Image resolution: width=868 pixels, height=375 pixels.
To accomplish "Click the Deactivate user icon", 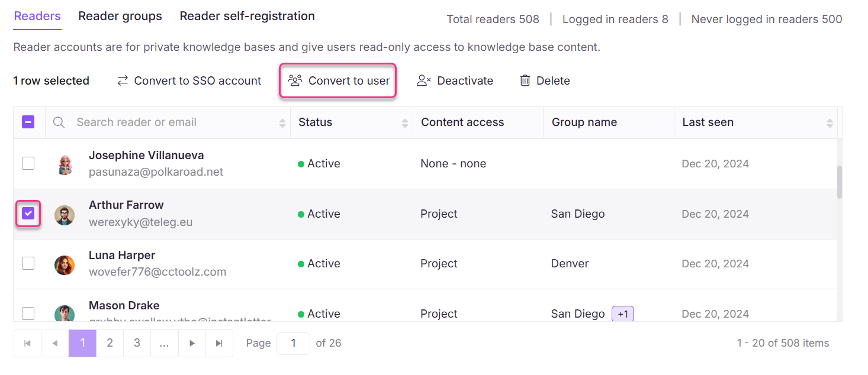I will [x=424, y=80].
